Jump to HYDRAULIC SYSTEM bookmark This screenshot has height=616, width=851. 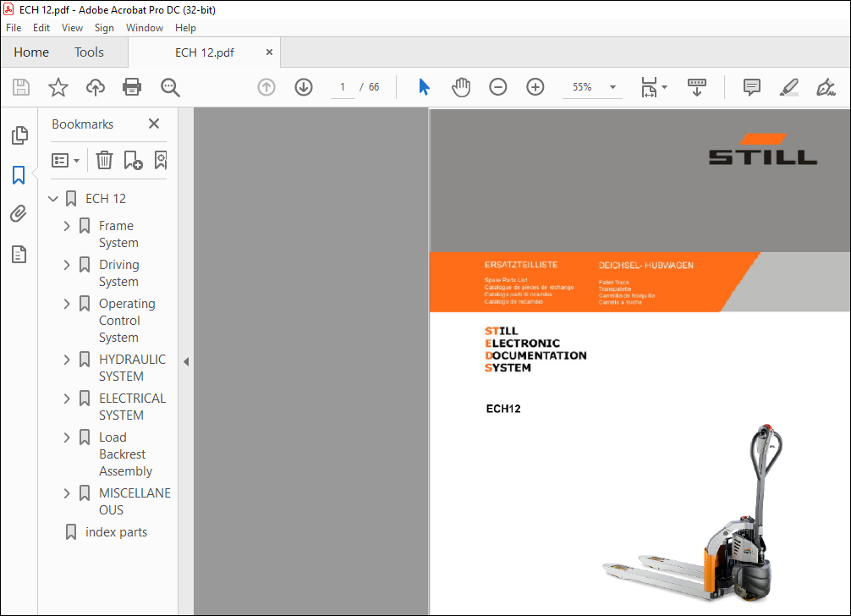[133, 367]
